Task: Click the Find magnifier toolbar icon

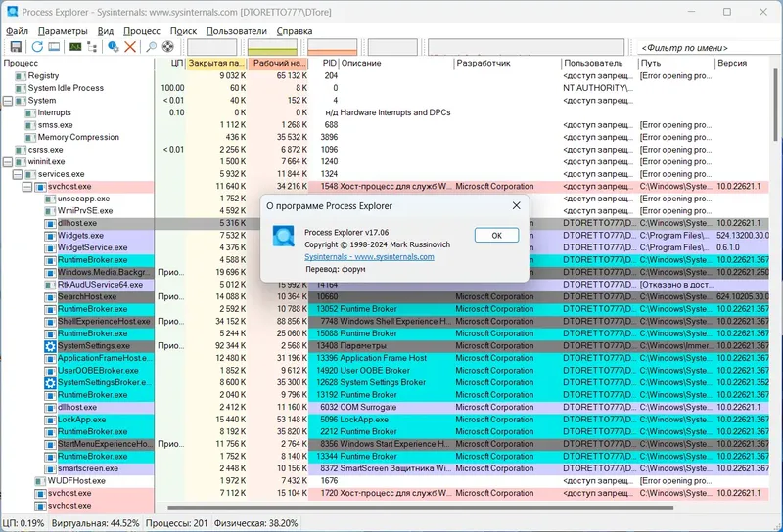Action: pos(152,47)
